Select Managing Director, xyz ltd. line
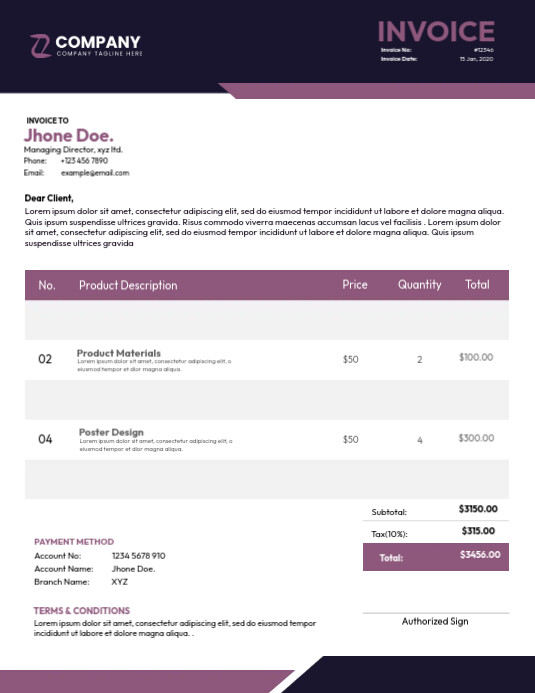Screen dimensions: 535x693 tap(73, 150)
